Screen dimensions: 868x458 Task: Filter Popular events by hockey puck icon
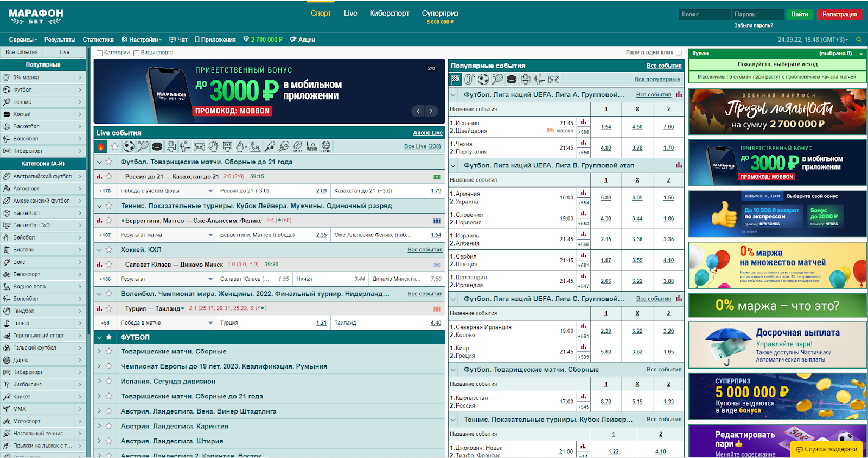click(512, 79)
